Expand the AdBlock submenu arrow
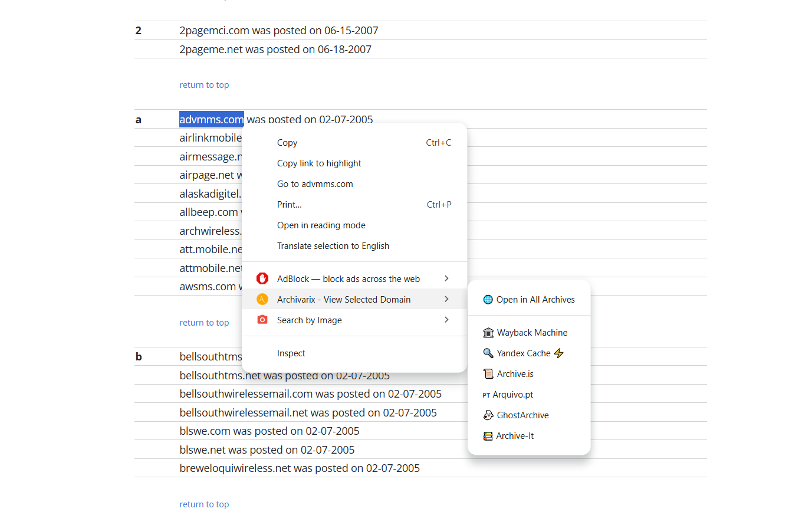 pos(446,278)
